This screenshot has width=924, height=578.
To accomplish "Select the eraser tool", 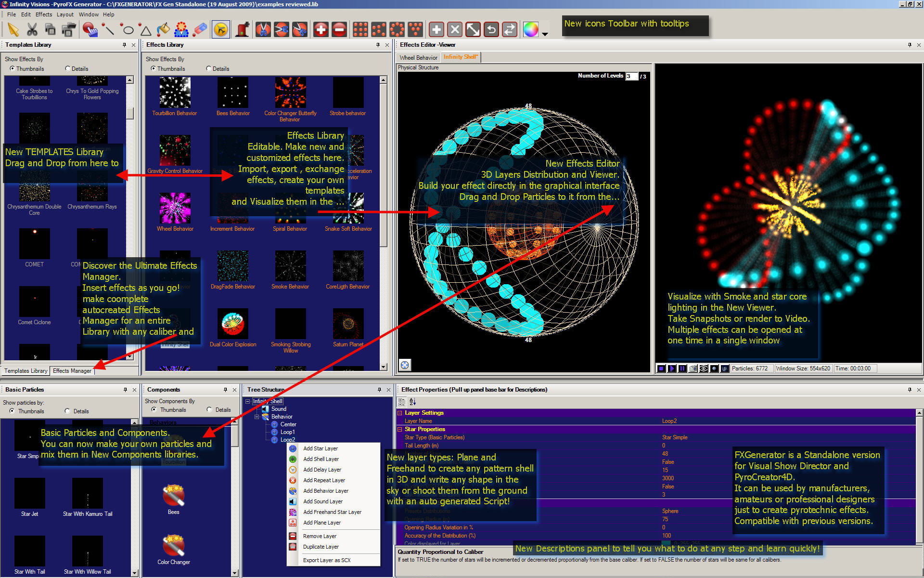I will pos(200,30).
